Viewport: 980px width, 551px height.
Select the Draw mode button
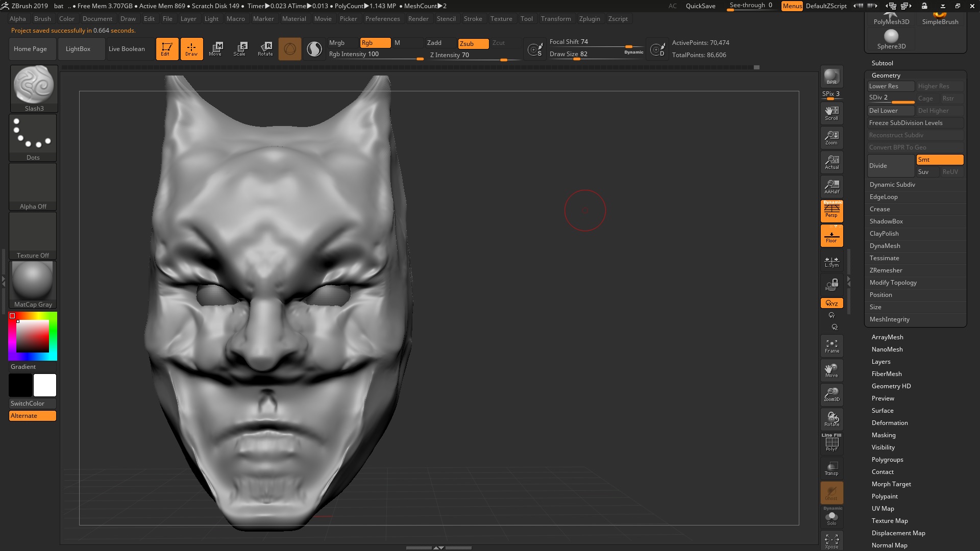click(191, 49)
